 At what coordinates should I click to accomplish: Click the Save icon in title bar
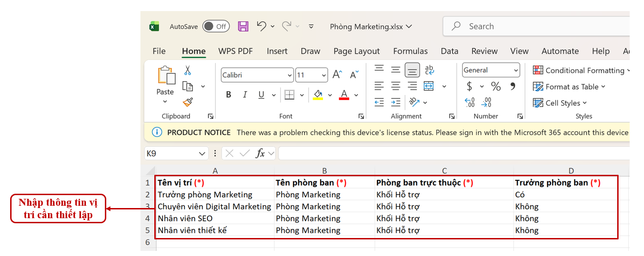pos(243,26)
